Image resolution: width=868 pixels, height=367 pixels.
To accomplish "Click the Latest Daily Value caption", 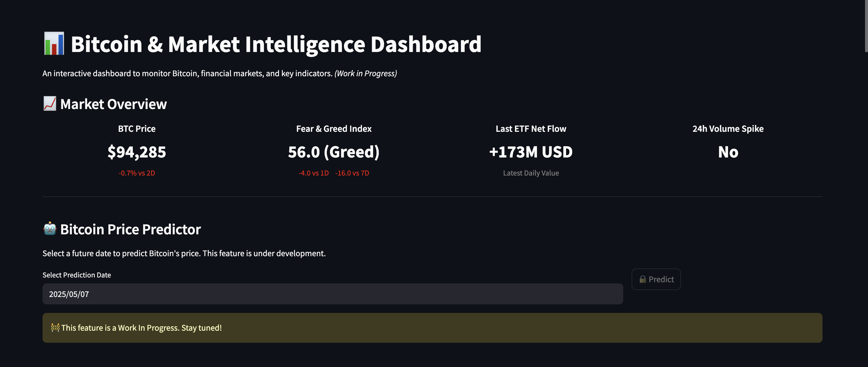I will 531,173.
